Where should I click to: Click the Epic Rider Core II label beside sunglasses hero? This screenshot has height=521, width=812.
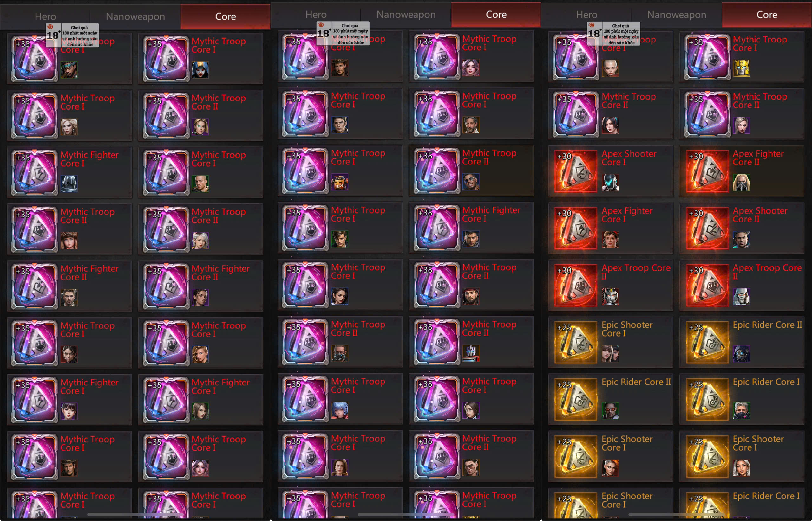click(636, 382)
